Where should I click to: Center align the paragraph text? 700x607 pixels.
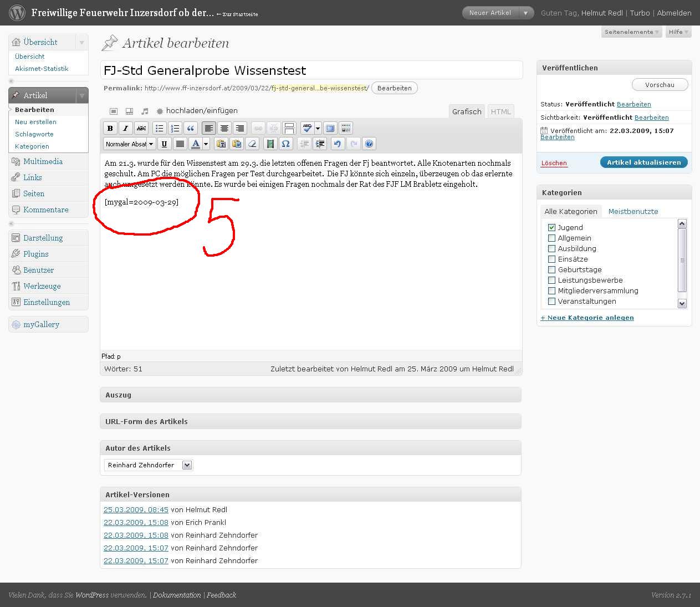(224, 129)
